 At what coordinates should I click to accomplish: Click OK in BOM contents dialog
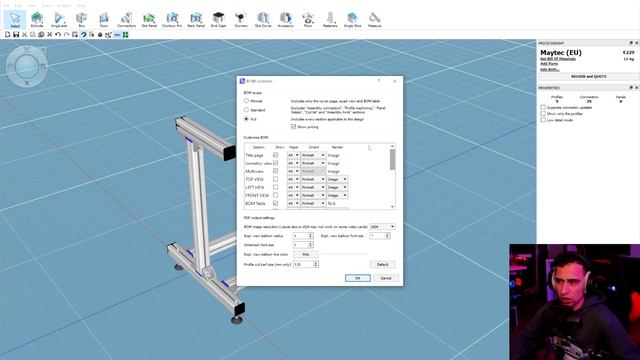[x=358, y=278]
